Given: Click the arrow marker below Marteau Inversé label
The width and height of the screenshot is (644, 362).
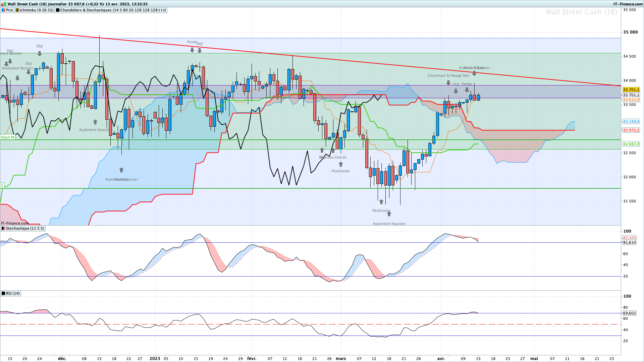Looking at the screenshot, I should pyautogui.click(x=340, y=164).
